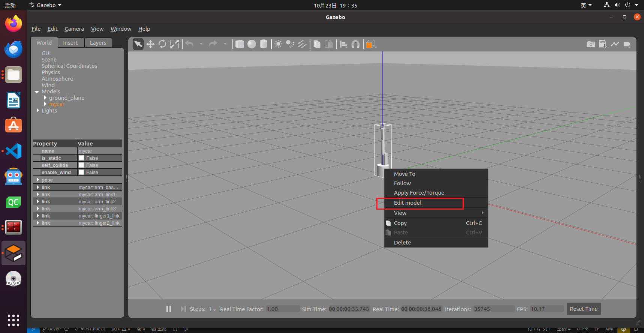Viewport: 644px width, 333px height.
Task: Toggle the is_static checkbox
Action: tap(81, 158)
